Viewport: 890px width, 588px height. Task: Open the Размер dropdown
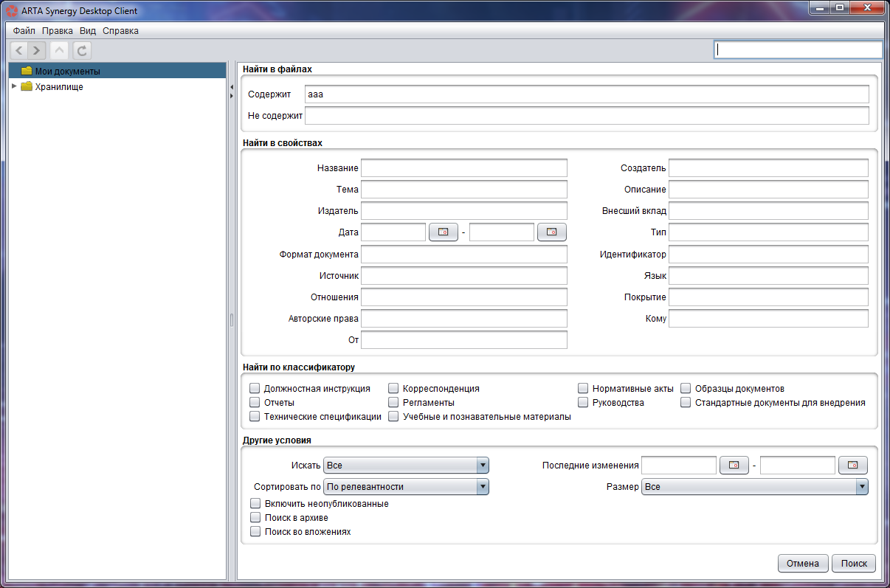pyautogui.click(x=755, y=487)
